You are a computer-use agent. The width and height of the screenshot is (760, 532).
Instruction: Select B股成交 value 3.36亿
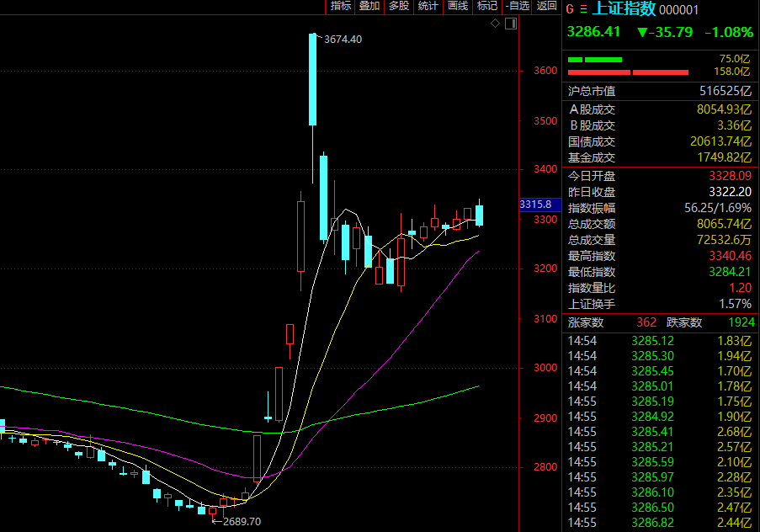(x=734, y=125)
